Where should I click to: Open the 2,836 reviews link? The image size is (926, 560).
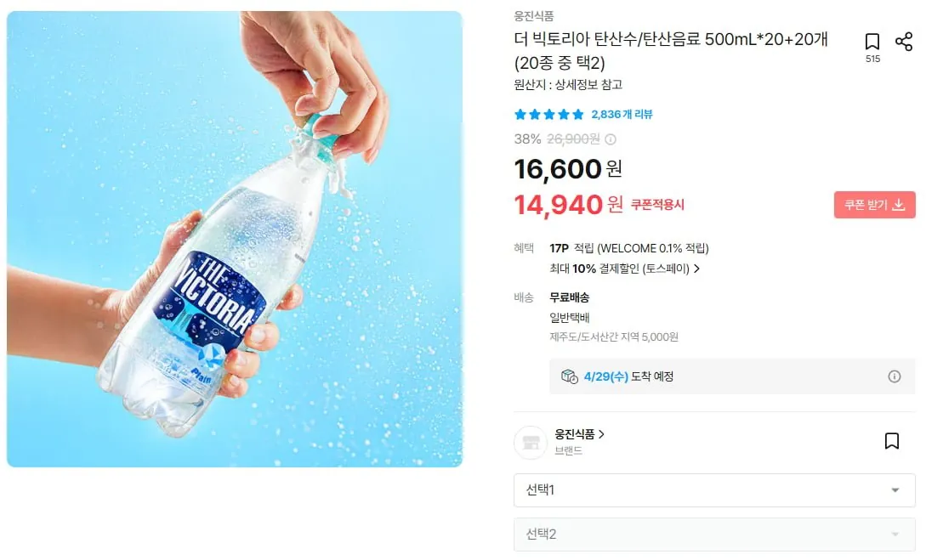tap(620, 112)
